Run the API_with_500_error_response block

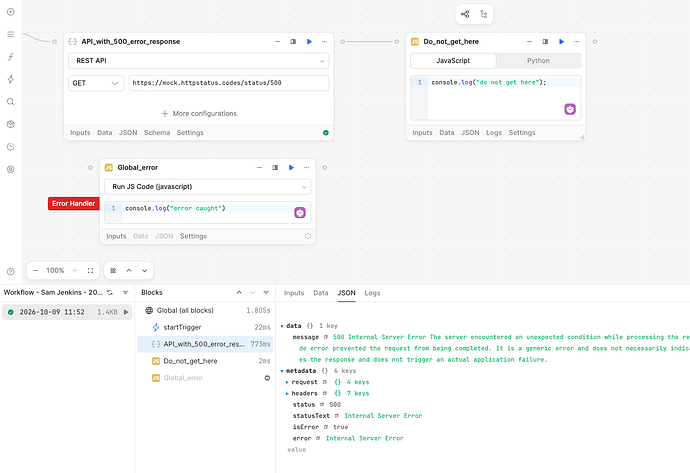pyautogui.click(x=309, y=41)
